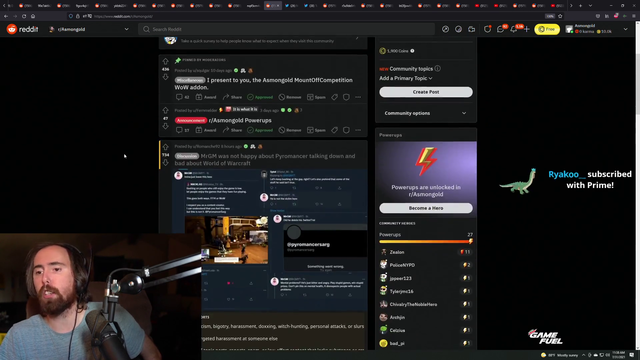Toggle Remove on the MountOffCompetition post
This screenshot has width=640, height=360.
point(290,97)
